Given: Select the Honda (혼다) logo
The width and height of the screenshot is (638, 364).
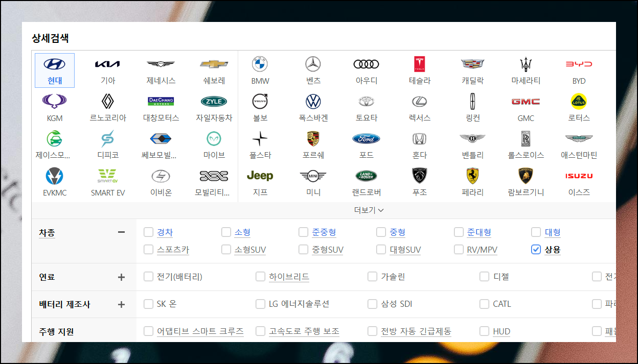Looking at the screenshot, I should pyautogui.click(x=420, y=138).
